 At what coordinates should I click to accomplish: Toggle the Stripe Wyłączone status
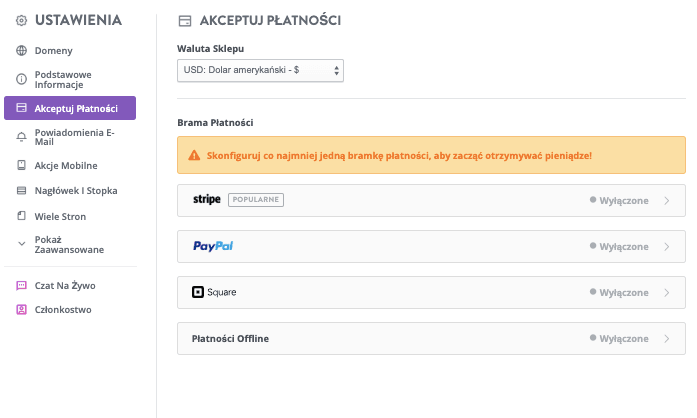click(x=619, y=200)
